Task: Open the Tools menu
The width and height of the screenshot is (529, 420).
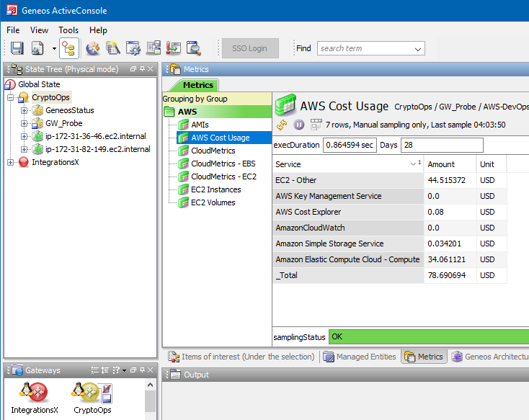Action: tap(68, 30)
